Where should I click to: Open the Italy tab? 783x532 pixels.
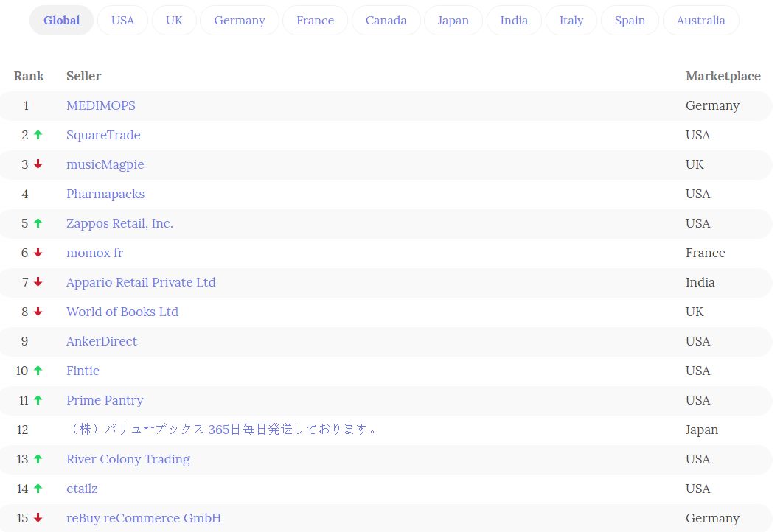coord(571,21)
